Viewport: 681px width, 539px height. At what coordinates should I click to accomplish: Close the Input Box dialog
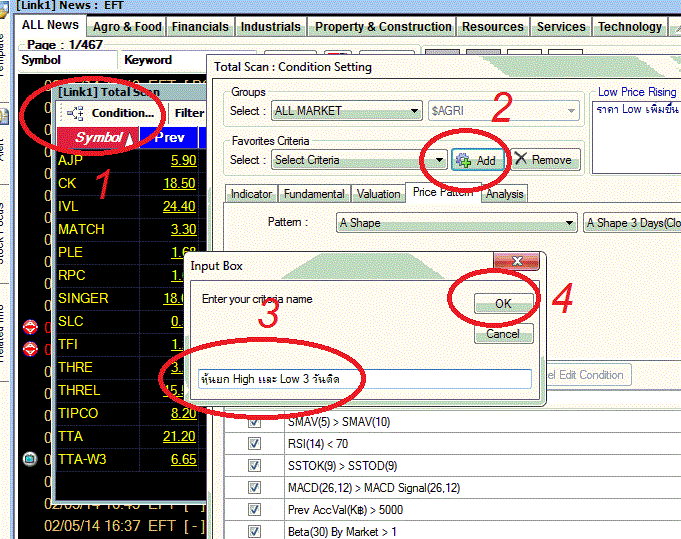(x=516, y=261)
